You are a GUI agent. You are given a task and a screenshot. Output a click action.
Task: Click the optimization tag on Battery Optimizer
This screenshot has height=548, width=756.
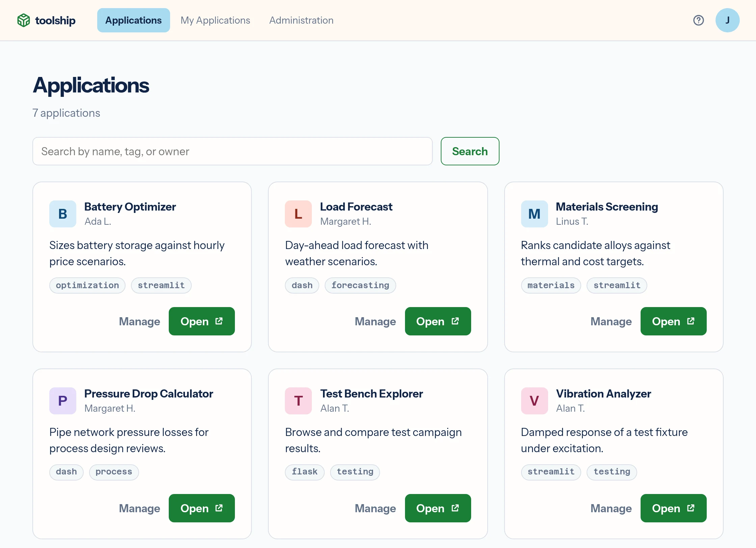(x=87, y=285)
